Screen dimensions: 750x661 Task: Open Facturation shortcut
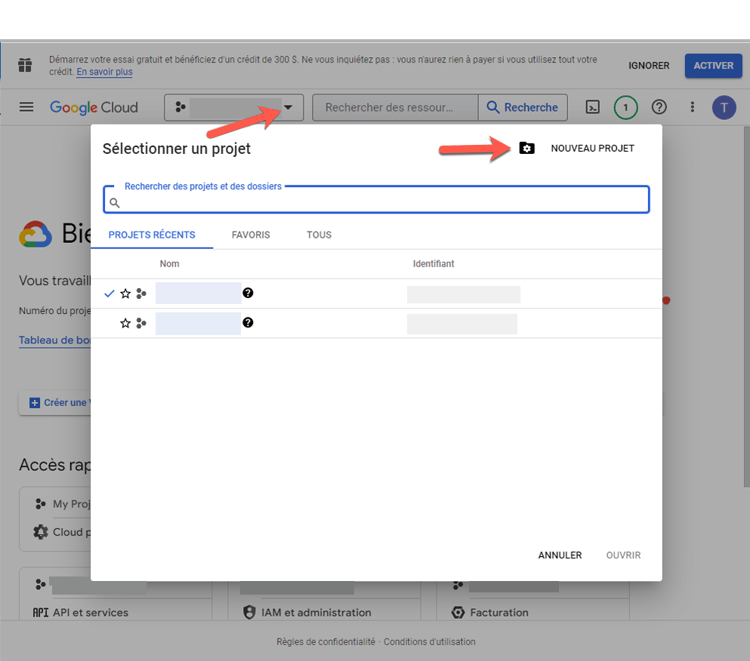tap(499, 612)
